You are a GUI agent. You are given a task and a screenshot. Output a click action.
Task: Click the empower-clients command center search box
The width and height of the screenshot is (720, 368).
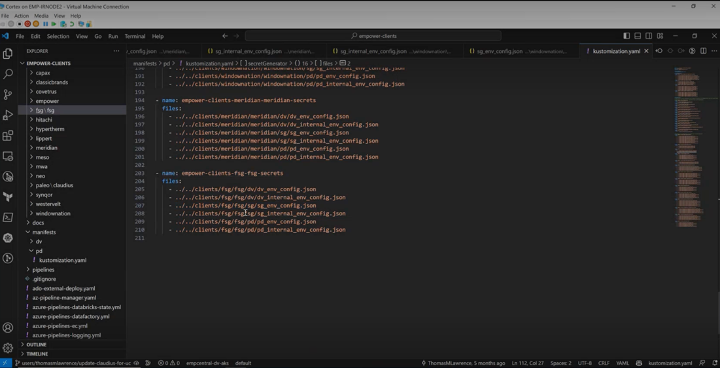tap(373, 36)
